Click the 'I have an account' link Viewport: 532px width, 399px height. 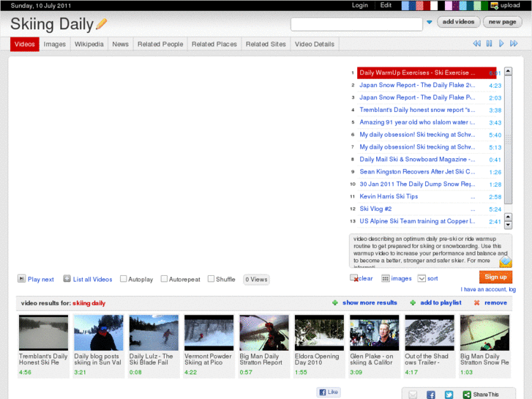pyautogui.click(x=488, y=289)
